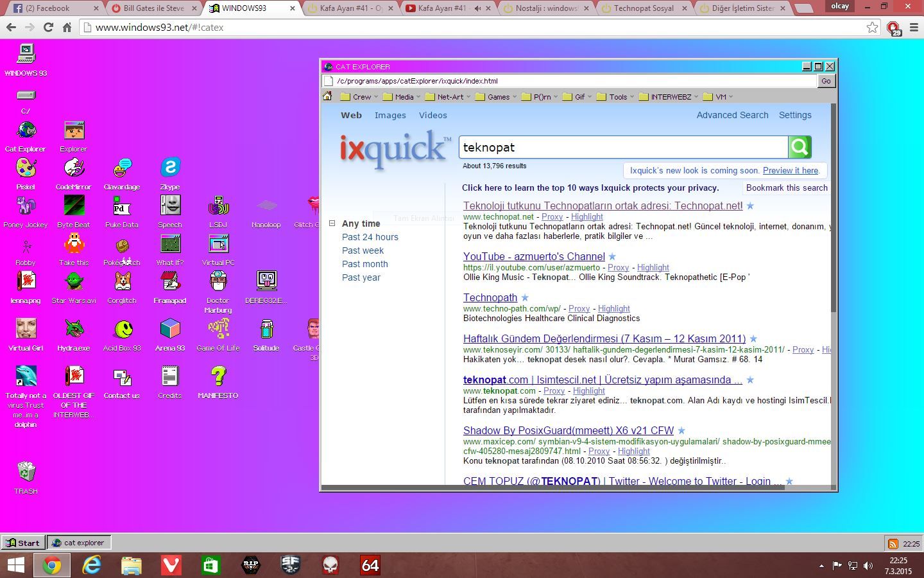Click the Go button in Cat Explorer

pos(826,81)
